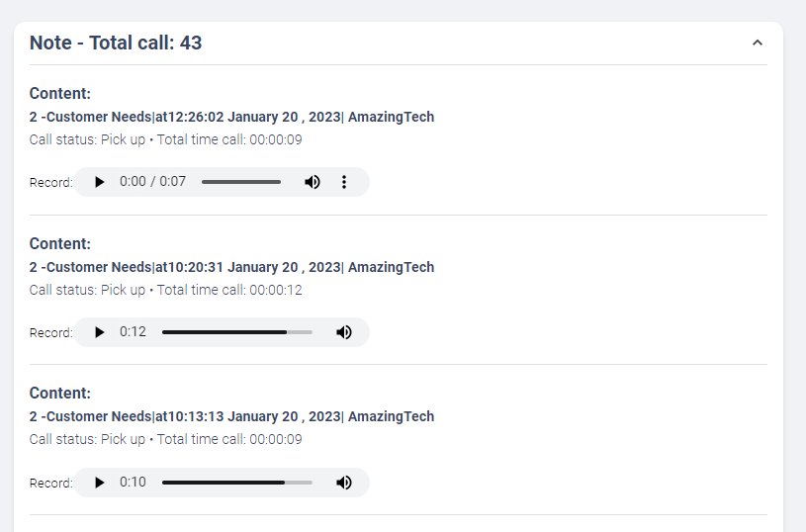Play the 10:13:13 call recording
Image resolution: width=806 pixels, height=532 pixels.
pos(100,483)
